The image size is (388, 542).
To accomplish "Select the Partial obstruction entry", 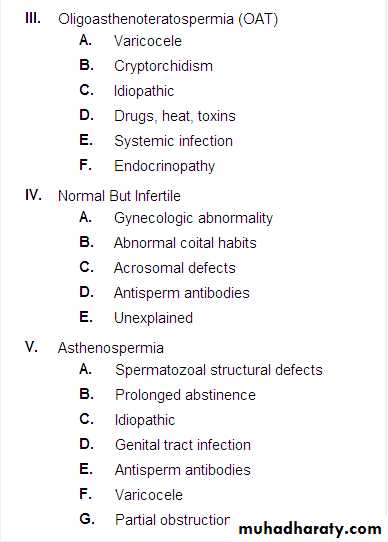I will (x=173, y=520).
